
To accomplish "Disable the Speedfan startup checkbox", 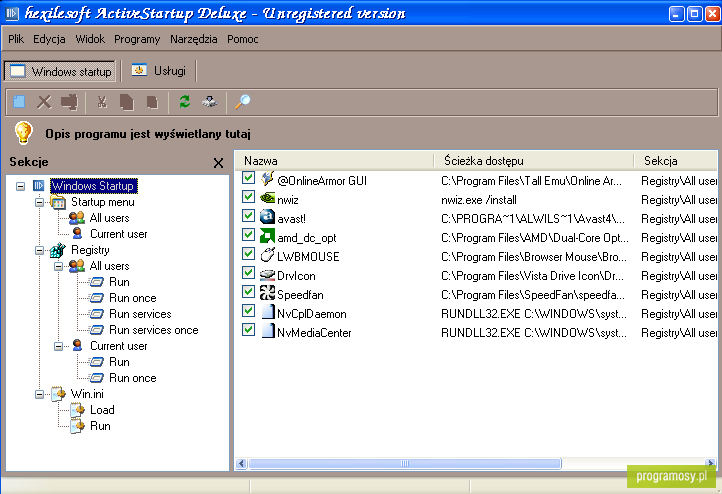I will click(x=249, y=291).
